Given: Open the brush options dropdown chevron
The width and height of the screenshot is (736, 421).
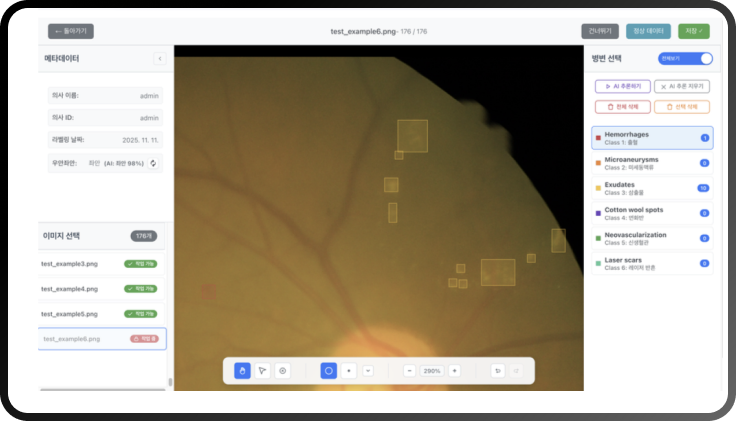Looking at the screenshot, I should pos(368,371).
